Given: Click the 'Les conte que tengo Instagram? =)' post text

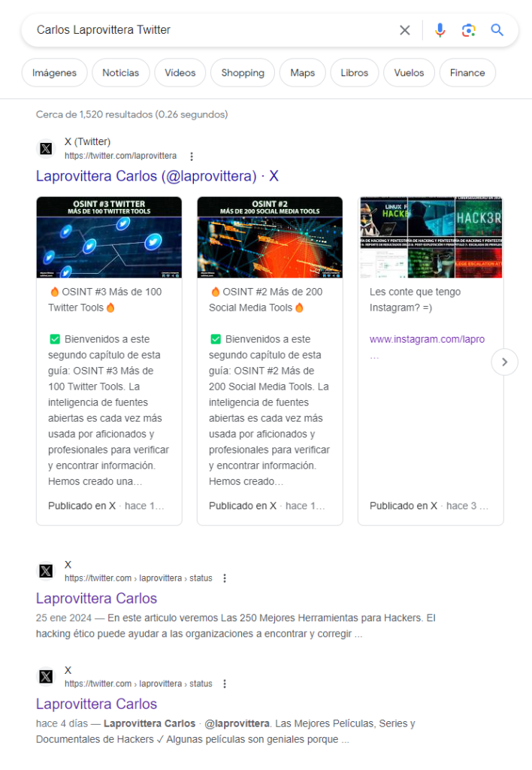Looking at the screenshot, I should click(x=416, y=299).
